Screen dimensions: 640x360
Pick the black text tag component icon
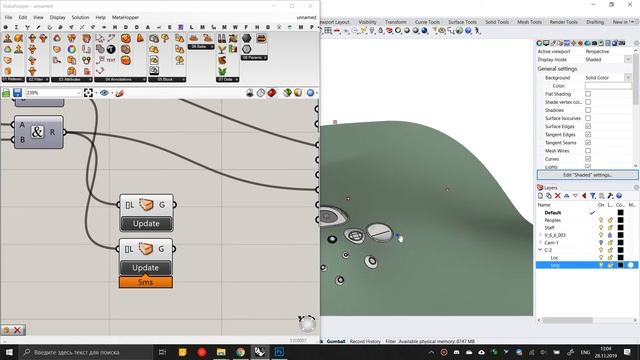[111, 49]
